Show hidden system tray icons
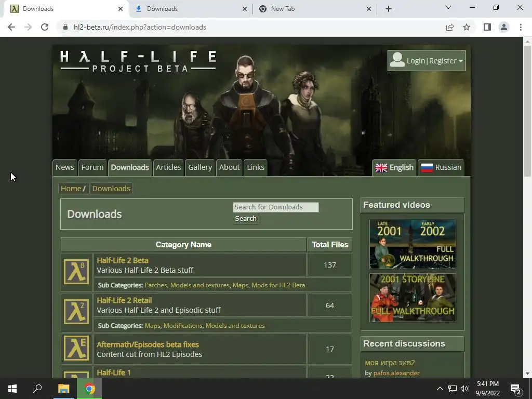This screenshot has width=532, height=399. click(440, 389)
